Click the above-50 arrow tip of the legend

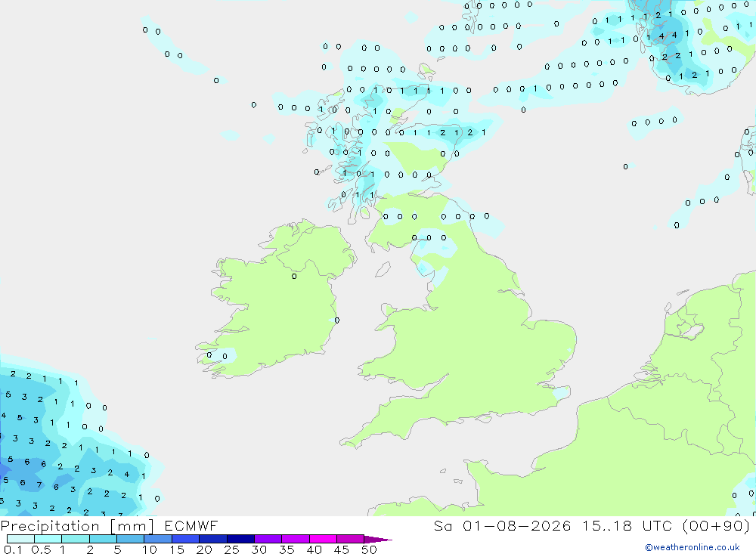coord(377,539)
